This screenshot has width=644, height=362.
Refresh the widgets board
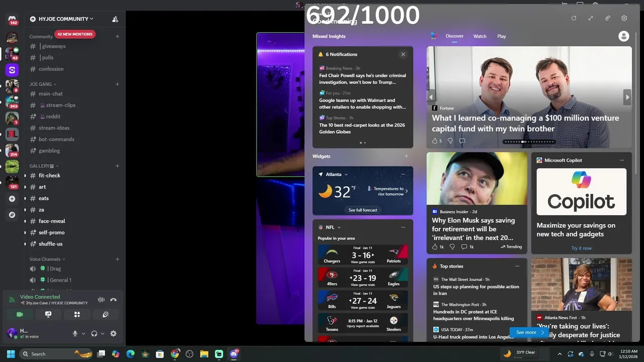point(574,18)
